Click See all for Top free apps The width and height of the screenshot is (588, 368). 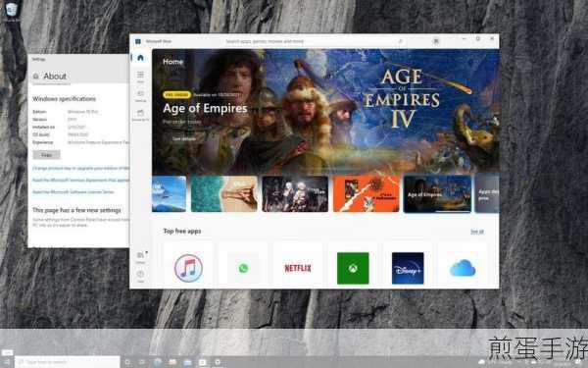[477, 232]
